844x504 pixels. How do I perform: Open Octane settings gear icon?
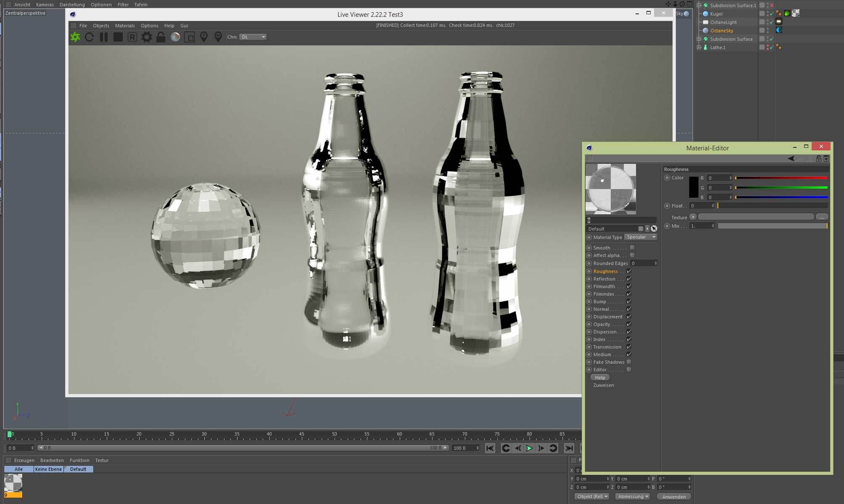click(146, 37)
